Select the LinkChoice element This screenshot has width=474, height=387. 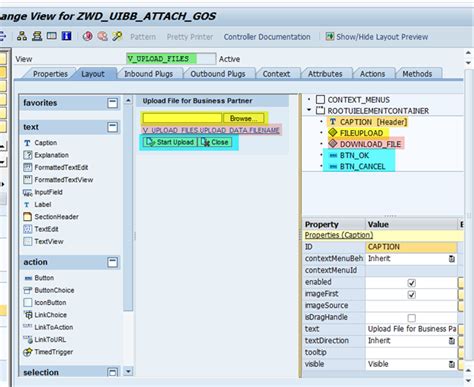tap(45, 315)
